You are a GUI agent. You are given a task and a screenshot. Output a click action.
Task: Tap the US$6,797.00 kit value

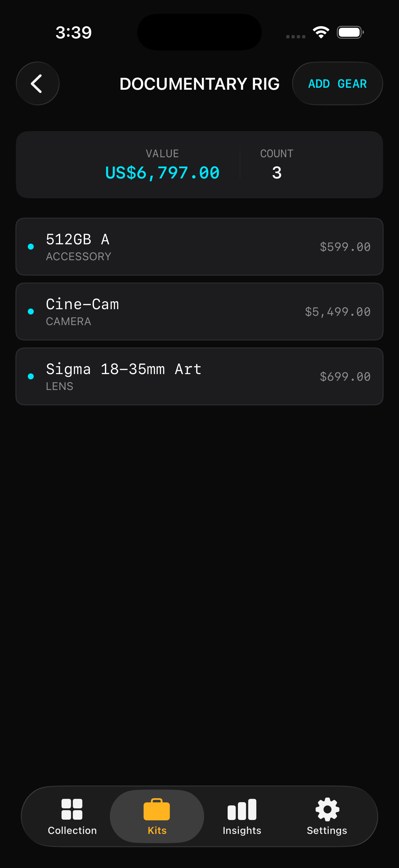pos(162,173)
